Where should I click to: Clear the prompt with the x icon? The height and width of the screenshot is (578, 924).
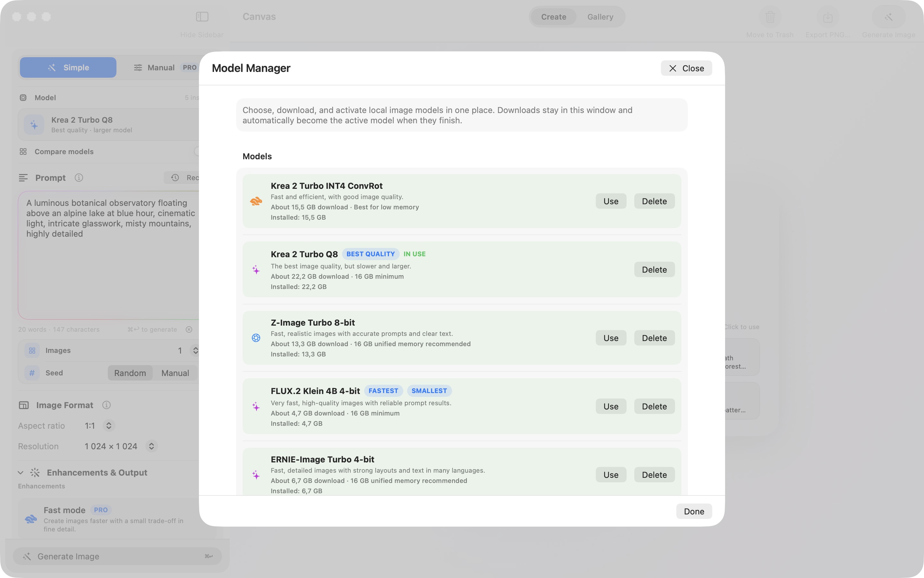pyautogui.click(x=189, y=329)
